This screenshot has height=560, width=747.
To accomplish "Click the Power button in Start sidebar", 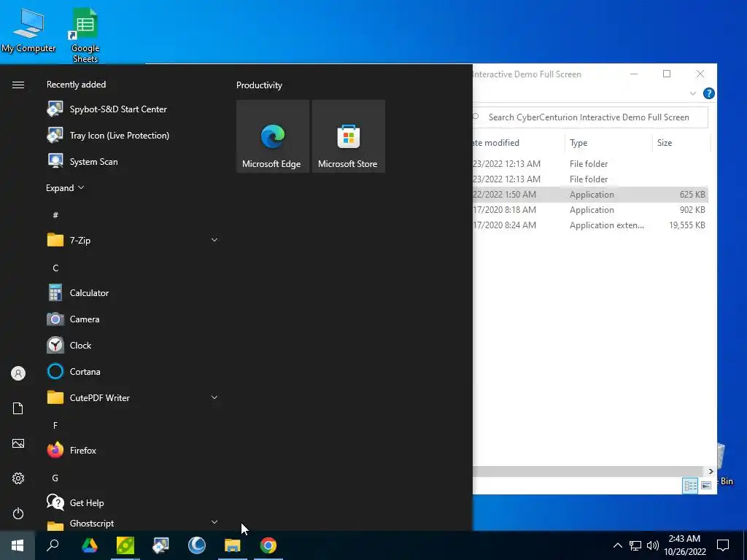I will 18,513.
